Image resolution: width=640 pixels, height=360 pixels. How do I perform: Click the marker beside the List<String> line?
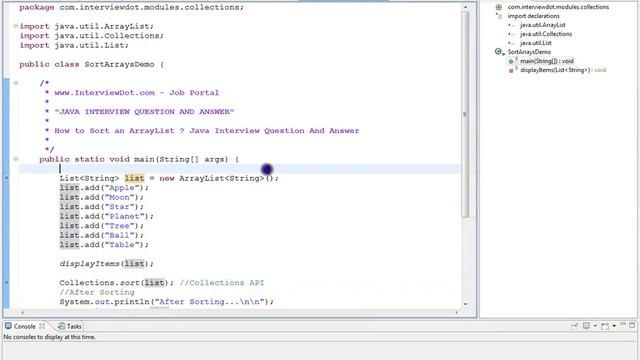tap(6, 178)
